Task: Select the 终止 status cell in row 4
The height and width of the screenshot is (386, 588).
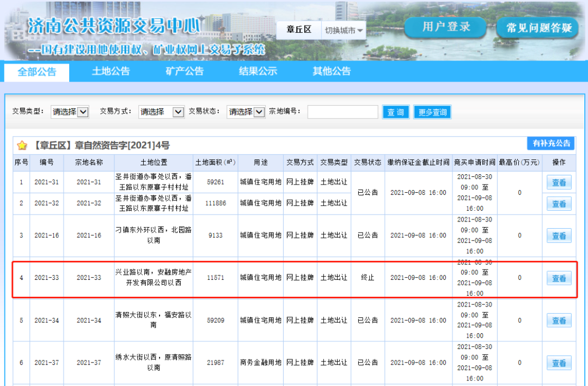Action: [368, 278]
